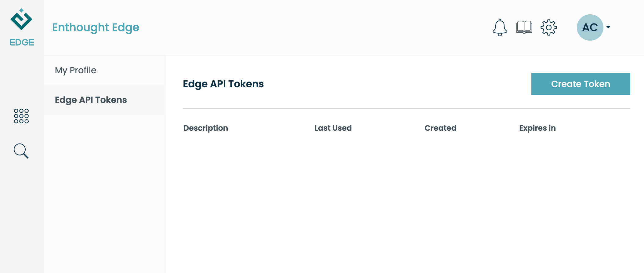Click the EDGE text under the logo

click(22, 42)
